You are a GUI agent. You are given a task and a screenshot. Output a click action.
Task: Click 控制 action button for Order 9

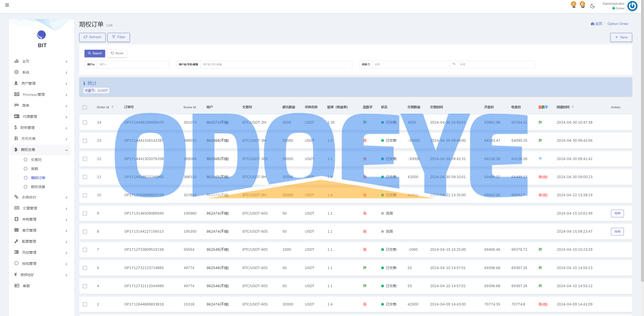[617, 213]
